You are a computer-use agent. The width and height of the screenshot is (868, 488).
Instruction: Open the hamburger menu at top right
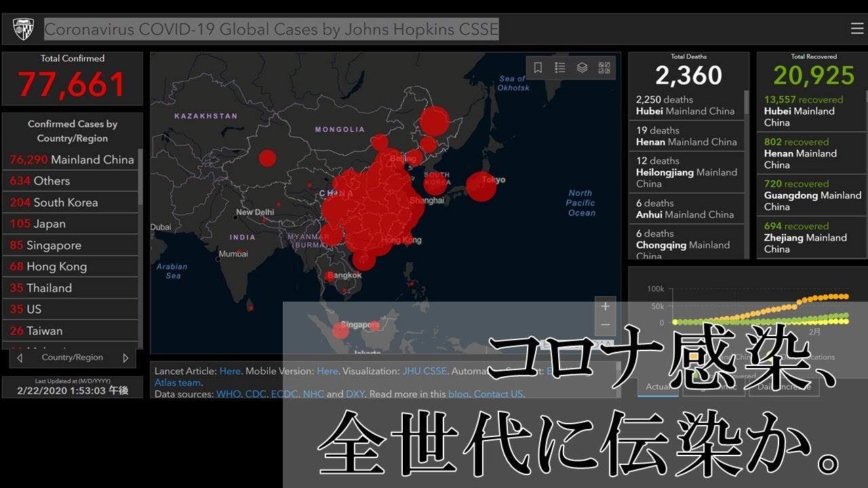pos(856,28)
